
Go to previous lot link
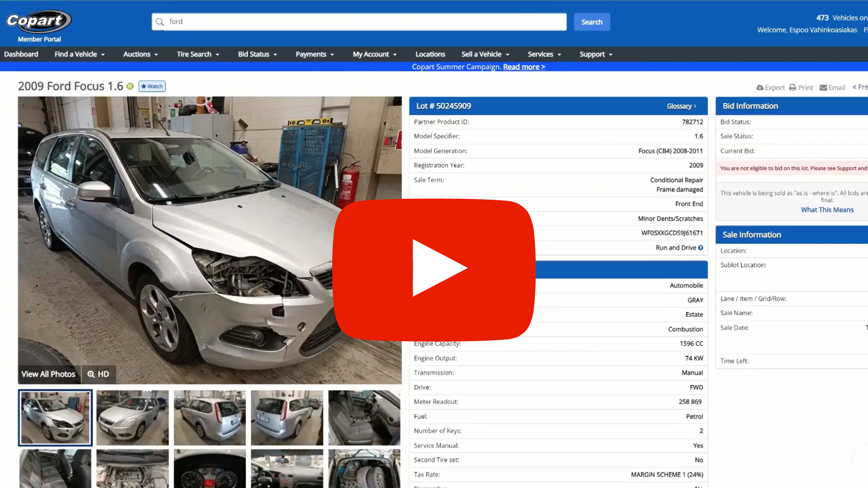[860, 87]
